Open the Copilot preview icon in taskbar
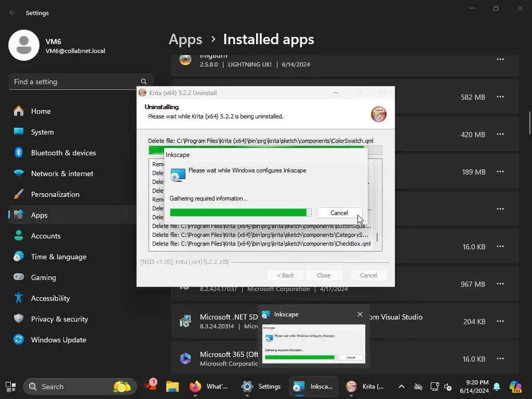532x399 pixels. (515, 387)
